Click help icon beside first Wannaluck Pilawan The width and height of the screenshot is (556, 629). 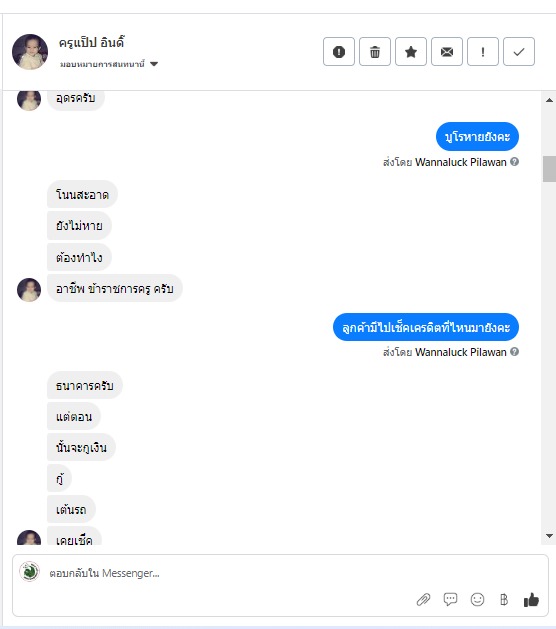tap(514, 162)
